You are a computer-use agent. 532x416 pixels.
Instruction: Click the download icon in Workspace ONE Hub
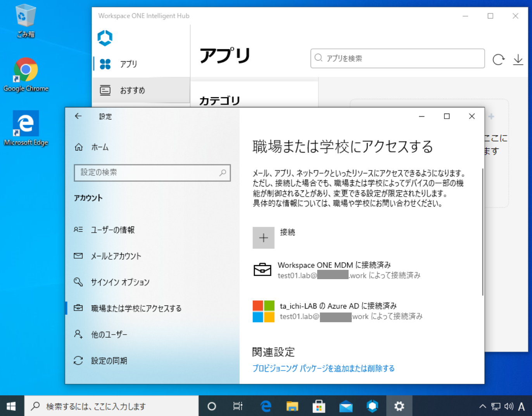point(518,59)
